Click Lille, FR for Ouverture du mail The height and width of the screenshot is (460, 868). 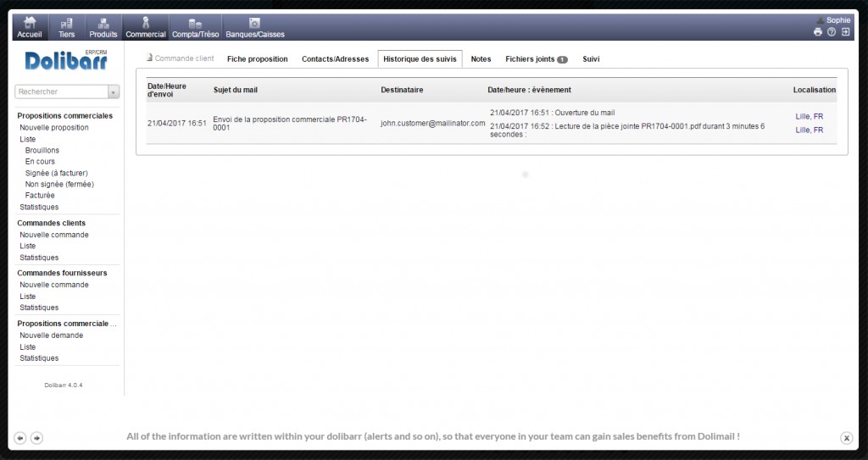click(x=810, y=116)
